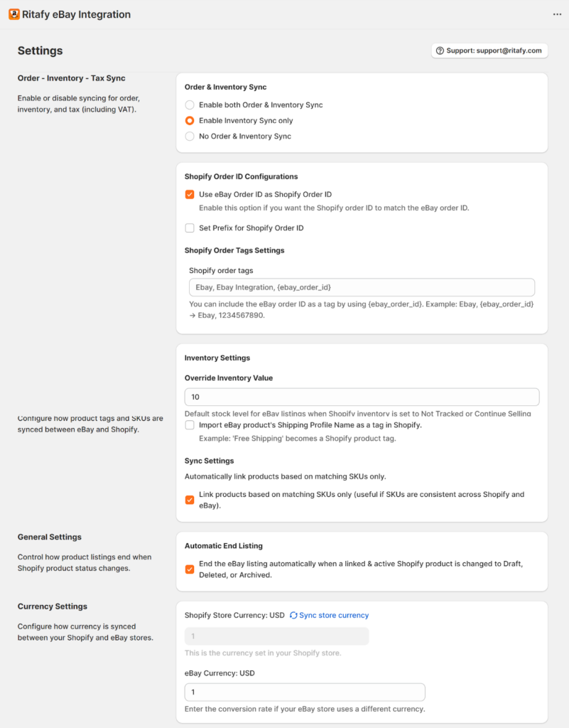Image resolution: width=569 pixels, height=728 pixels.
Task: Click the Ritafy eBay Integration title
Action: tap(77, 14)
